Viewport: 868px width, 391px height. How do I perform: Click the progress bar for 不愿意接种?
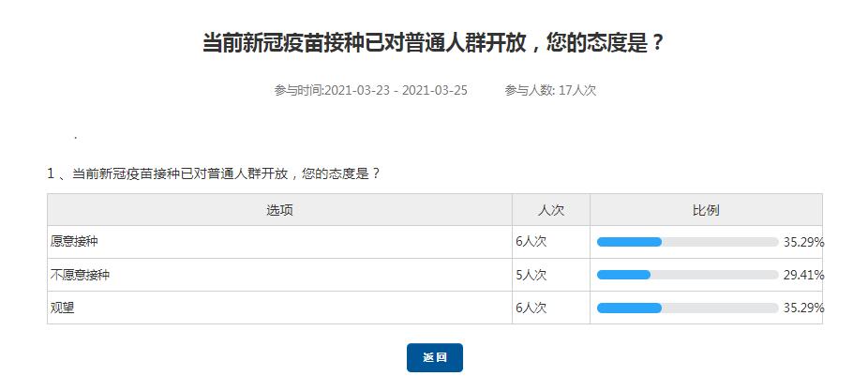pos(687,275)
